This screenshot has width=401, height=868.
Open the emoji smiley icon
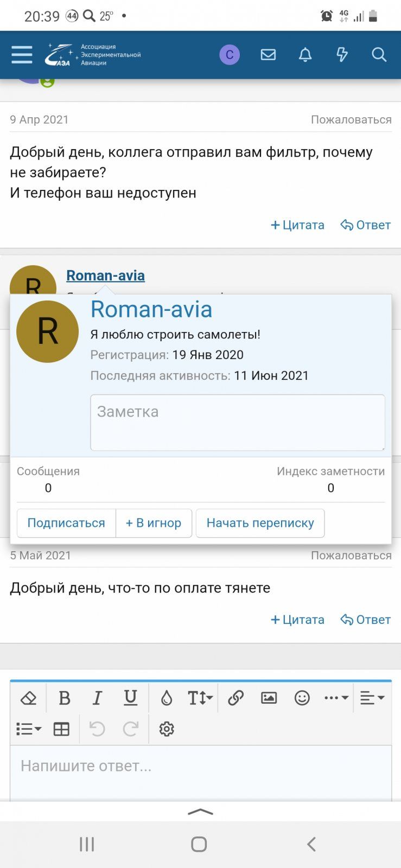(x=302, y=698)
